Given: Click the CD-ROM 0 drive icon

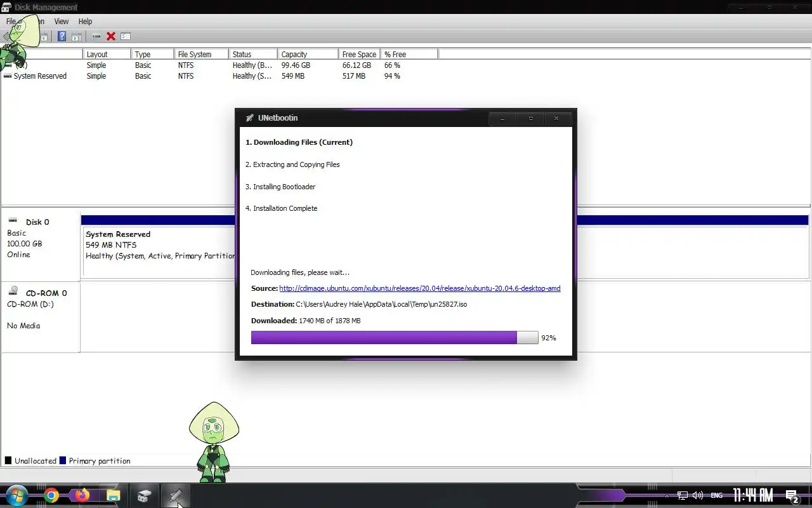Looking at the screenshot, I should [x=13, y=291].
